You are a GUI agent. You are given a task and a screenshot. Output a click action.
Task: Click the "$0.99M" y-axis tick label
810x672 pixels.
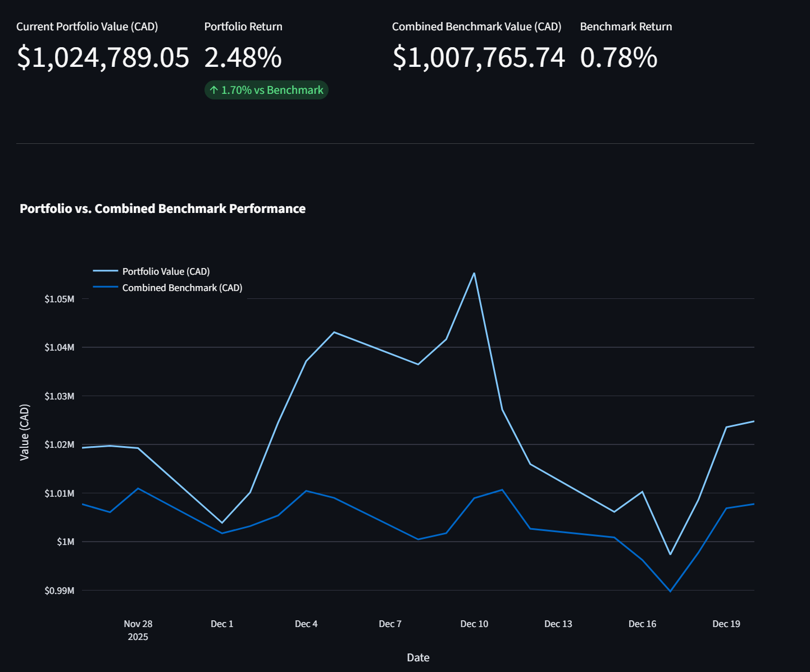point(60,591)
